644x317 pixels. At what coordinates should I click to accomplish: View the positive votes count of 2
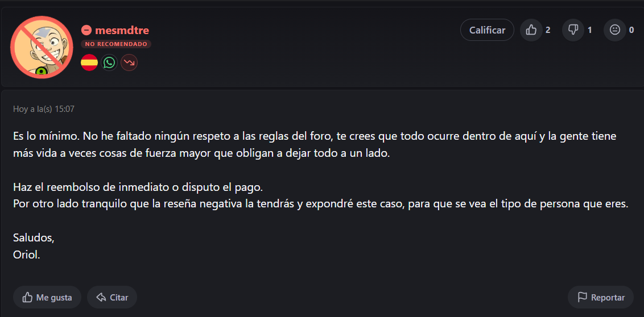coord(548,30)
